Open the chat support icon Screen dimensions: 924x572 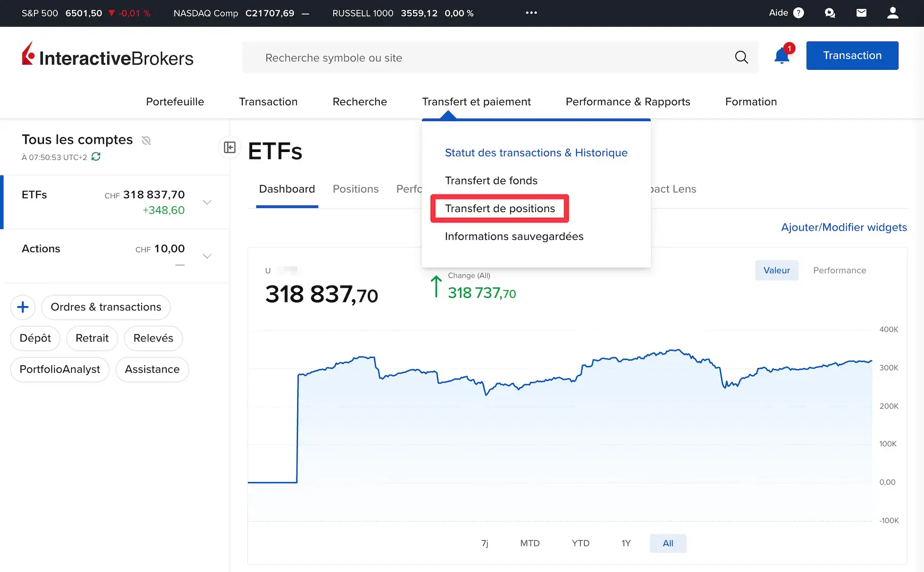(830, 13)
